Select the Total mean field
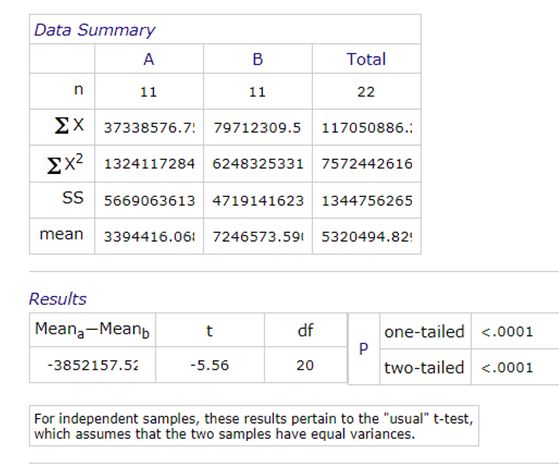 click(366, 237)
